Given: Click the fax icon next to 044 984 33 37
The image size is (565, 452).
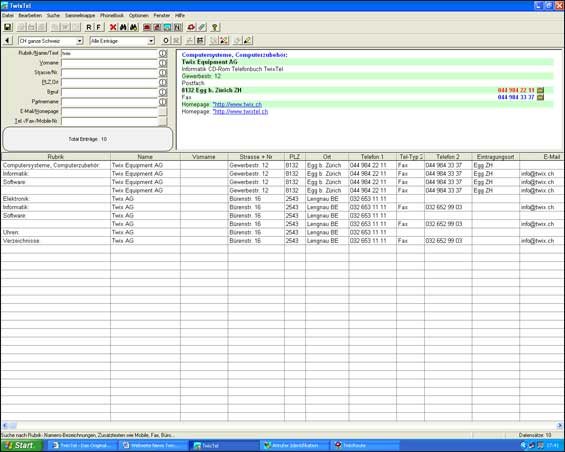Looking at the screenshot, I should click(x=540, y=97).
